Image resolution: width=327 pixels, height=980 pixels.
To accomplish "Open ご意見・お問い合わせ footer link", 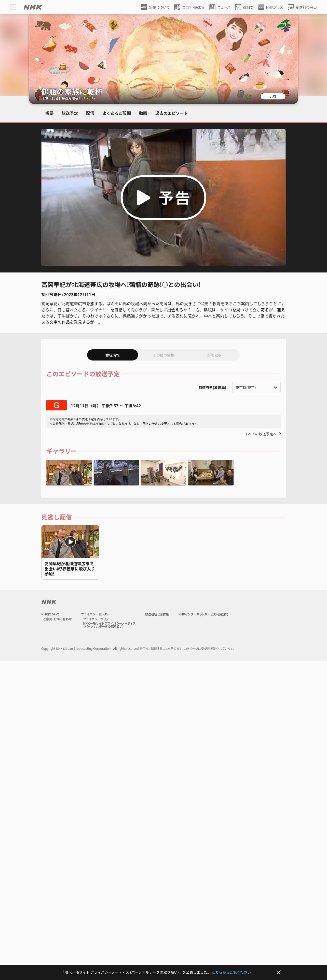I will point(57,619).
